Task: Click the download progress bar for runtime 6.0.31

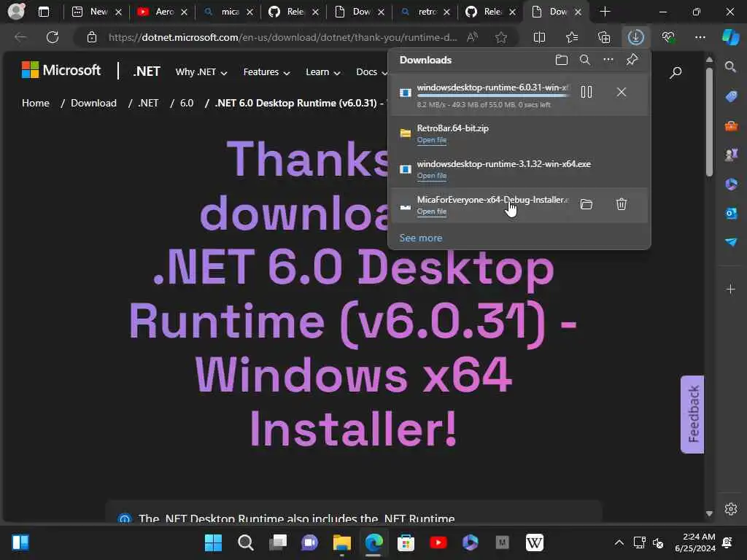Action: pyautogui.click(x=493, y=96)
